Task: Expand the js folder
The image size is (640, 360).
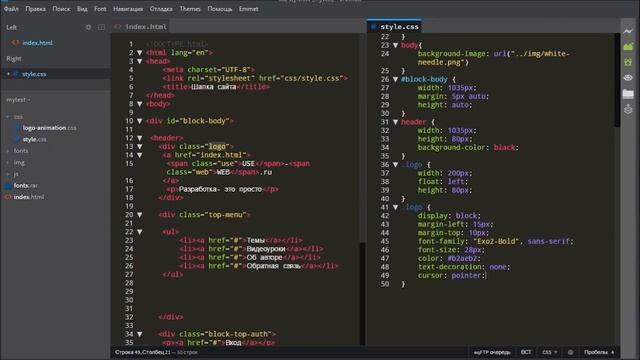Action: [x=8, y=174]
